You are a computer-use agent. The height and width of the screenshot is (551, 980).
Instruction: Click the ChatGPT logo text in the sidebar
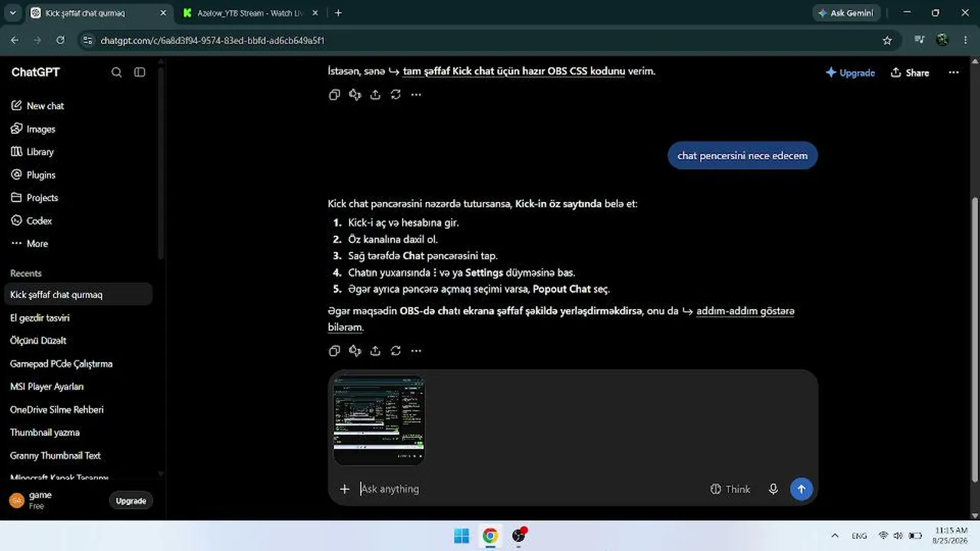[x=35, y=72]
